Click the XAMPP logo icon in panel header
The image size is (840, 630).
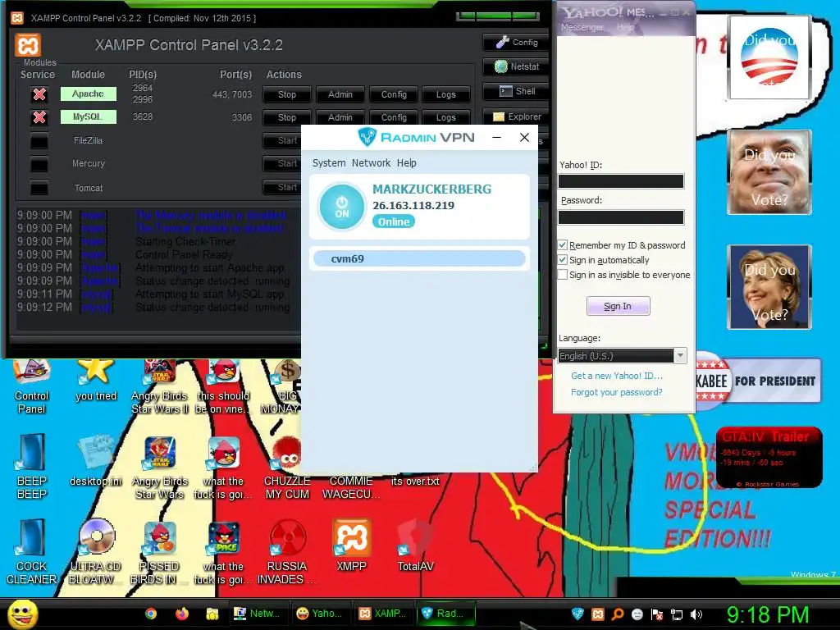[28, 45]
